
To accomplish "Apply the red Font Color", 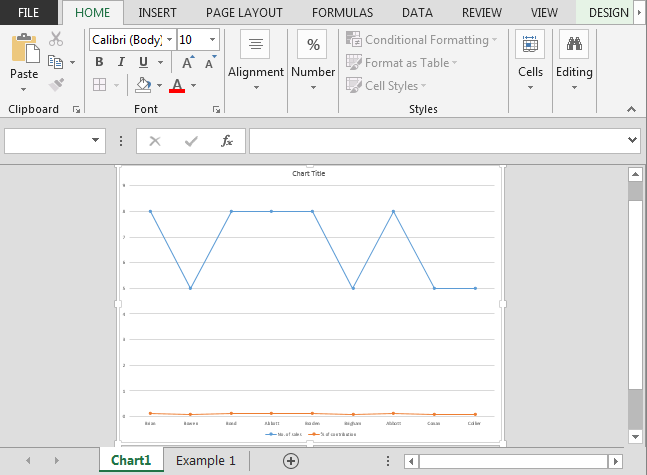I will click(177, 85).
